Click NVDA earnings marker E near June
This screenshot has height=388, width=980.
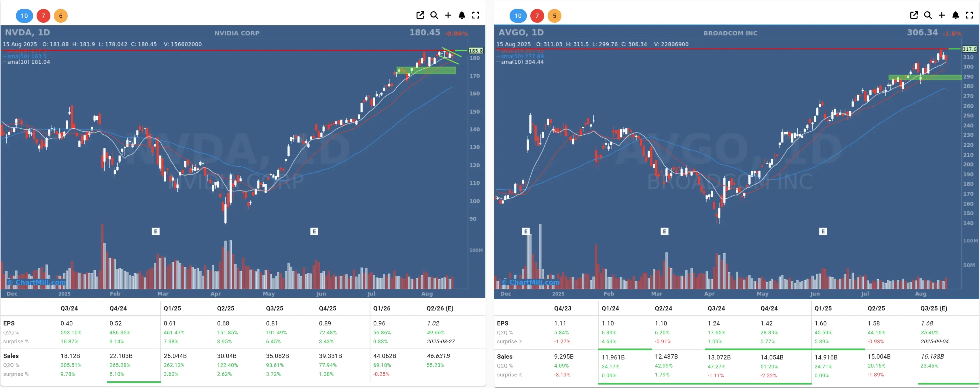pos(314,231)
